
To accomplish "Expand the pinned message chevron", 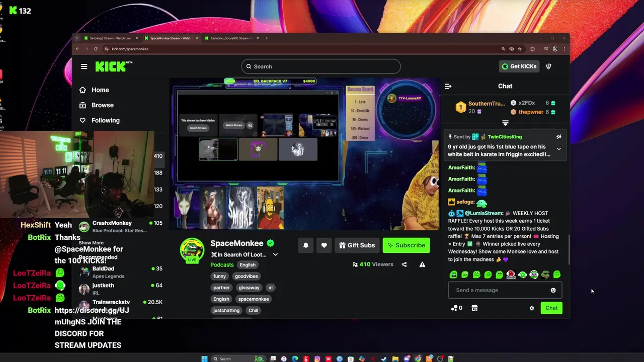I will click(x=558, y=149).
